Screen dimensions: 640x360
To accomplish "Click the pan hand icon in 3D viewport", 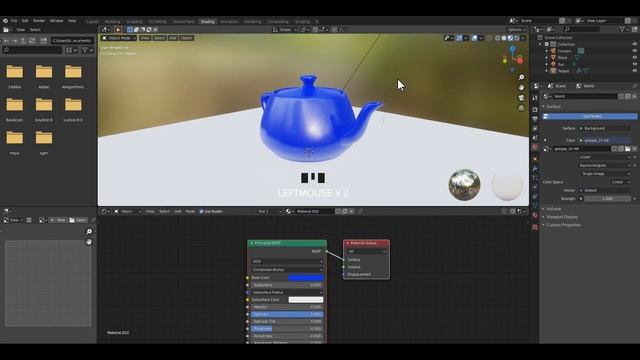I will pyautogui.click(x=521, y=88).
